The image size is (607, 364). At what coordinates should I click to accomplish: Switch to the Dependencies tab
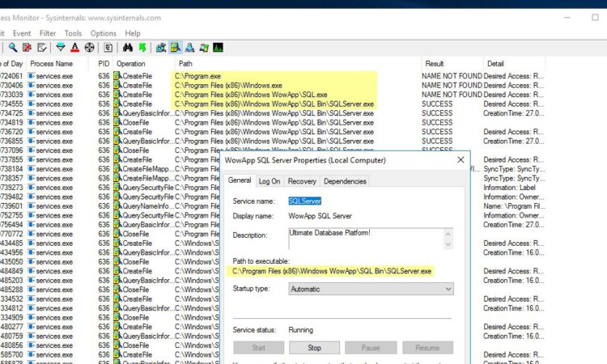pyautogui.click(x=345, y=181)
